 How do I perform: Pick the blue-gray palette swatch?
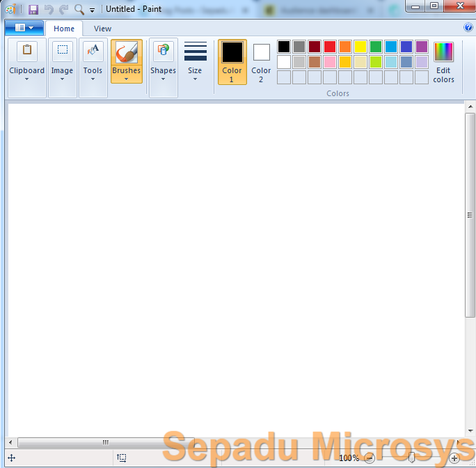click(406, 62)
